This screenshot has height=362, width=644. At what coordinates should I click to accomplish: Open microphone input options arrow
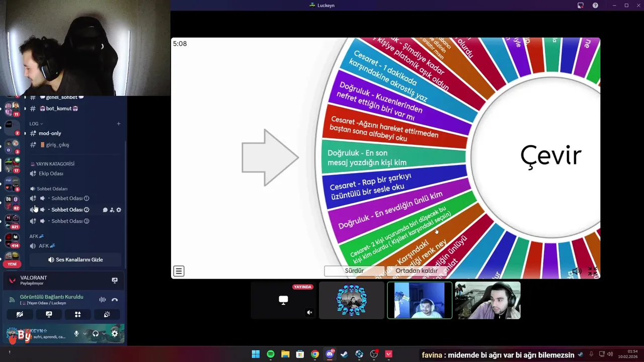pos(84,333)
